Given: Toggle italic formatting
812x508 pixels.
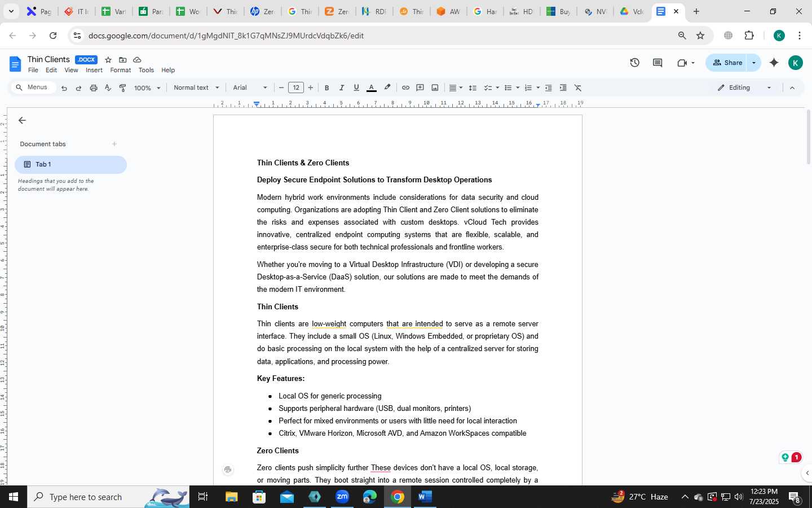Looking at the screenshot, I should (341, 87).
